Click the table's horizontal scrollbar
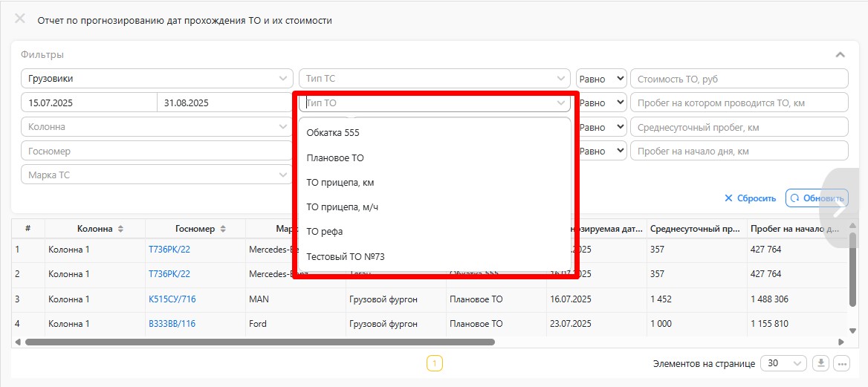The height and width of the screenshot is (387, 868). point(260,342)
